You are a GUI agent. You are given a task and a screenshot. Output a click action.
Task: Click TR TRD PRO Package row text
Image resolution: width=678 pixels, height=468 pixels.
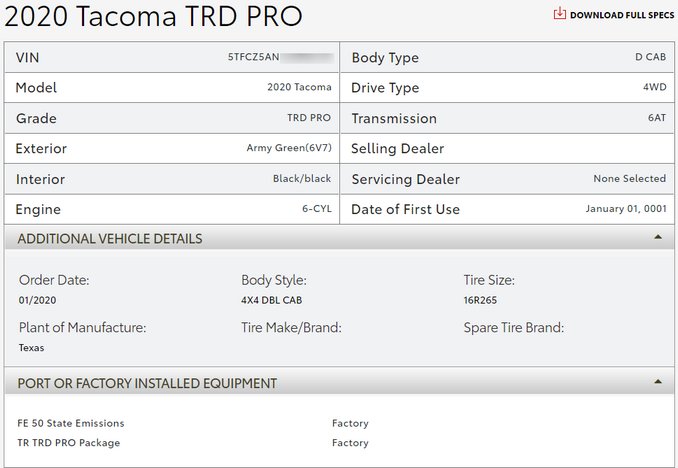(x=69, y=443)
